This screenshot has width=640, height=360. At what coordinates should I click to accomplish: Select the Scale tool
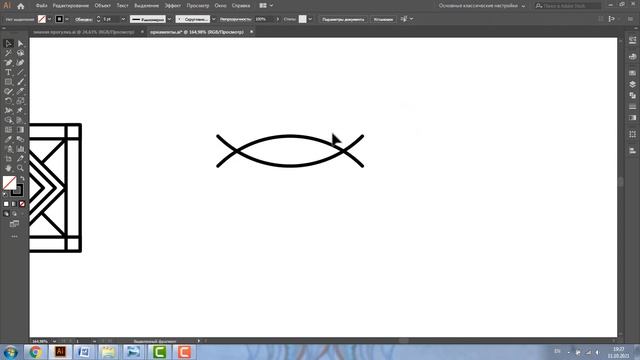[x=20, y=101]
